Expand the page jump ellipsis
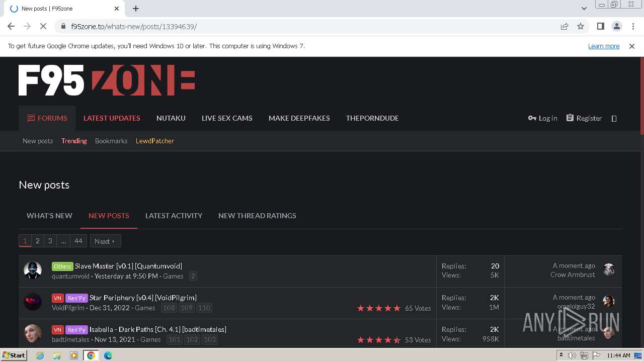Screen dimensions: 644x362 63,241
